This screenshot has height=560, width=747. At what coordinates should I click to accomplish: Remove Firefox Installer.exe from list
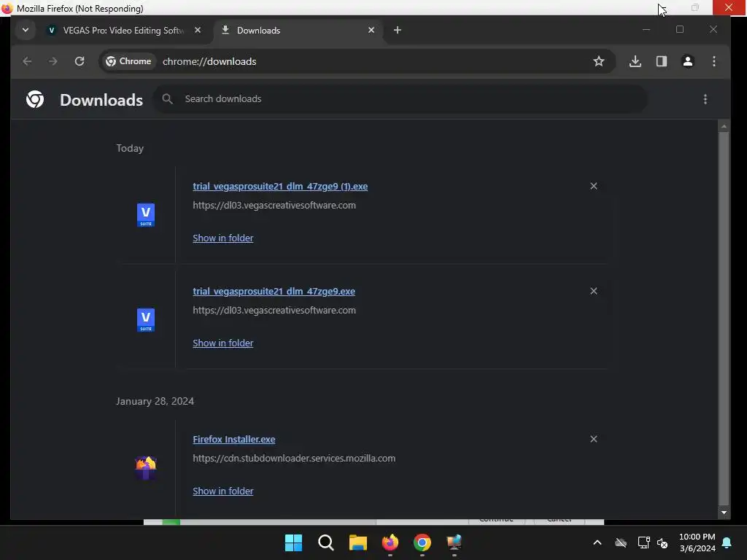coord(594,439)
